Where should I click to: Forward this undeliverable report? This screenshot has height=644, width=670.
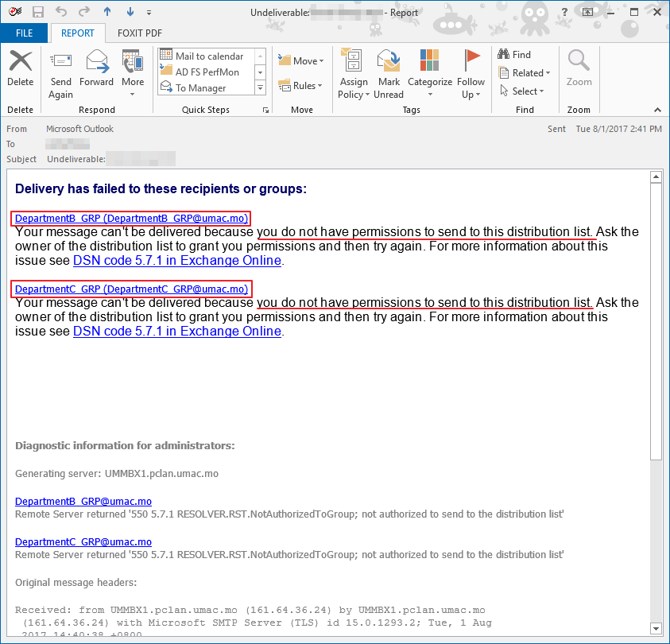[x=97, y=68]
